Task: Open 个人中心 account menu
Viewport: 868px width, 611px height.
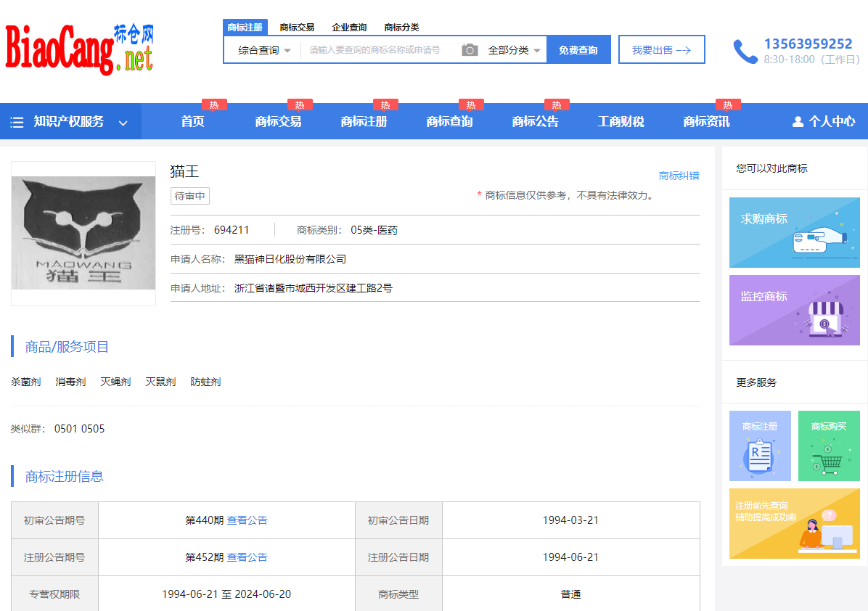Action: point(824,122)
